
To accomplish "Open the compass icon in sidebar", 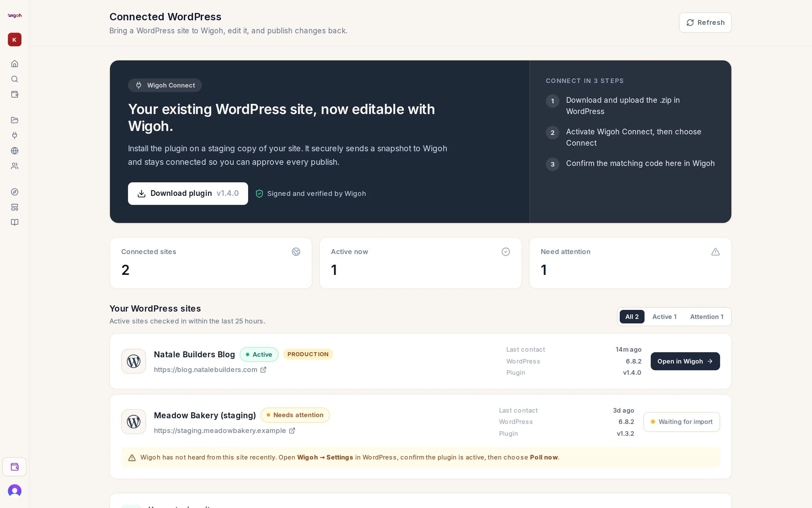I will [x=14, y=192].
